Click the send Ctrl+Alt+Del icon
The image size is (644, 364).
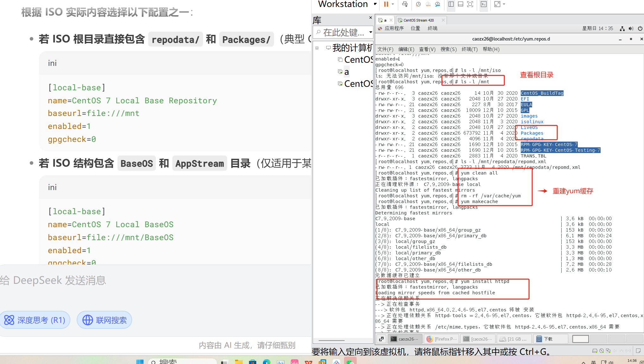click(405, 4)
